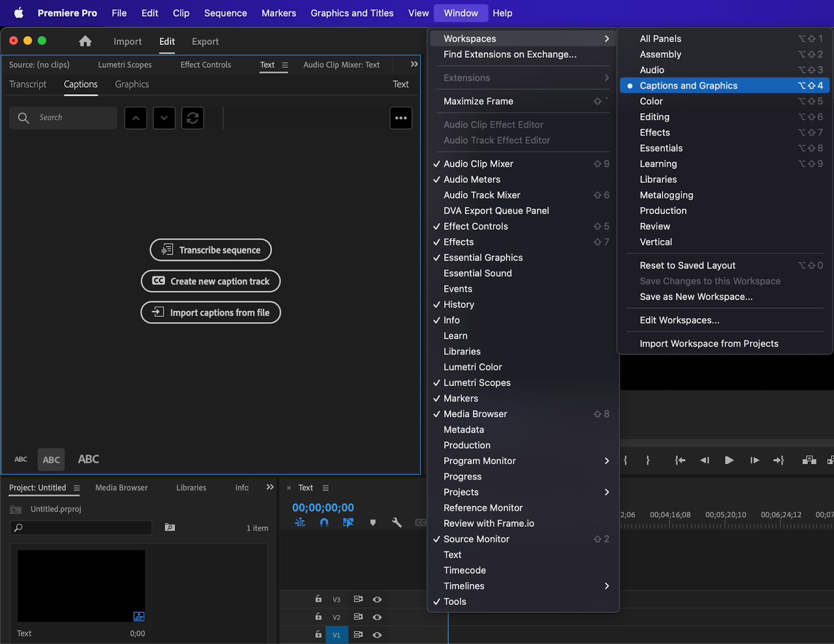Toggle closed captions CC timeline icon
The width and height of the screenshot is (834, 644).
(420, 522)
